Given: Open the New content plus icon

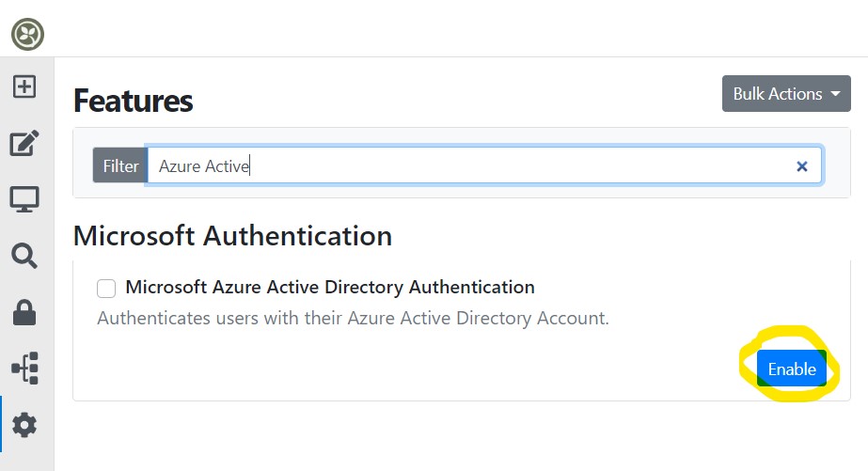Looking at the screenshot, I should 24,86.
